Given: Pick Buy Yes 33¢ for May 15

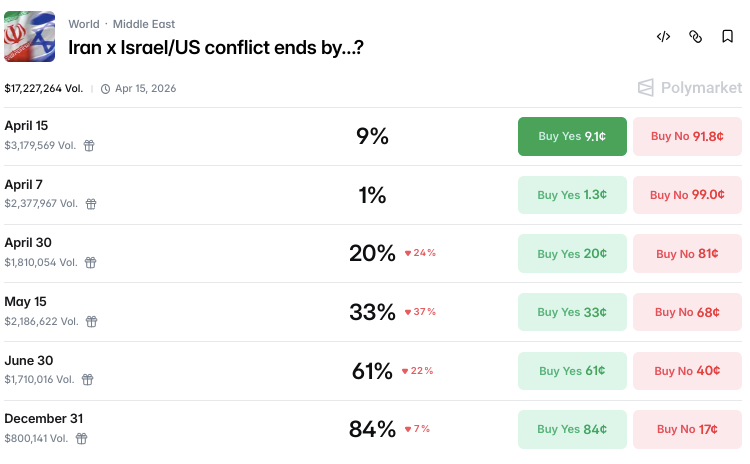Looking at the screenshot, I should 572,312.
